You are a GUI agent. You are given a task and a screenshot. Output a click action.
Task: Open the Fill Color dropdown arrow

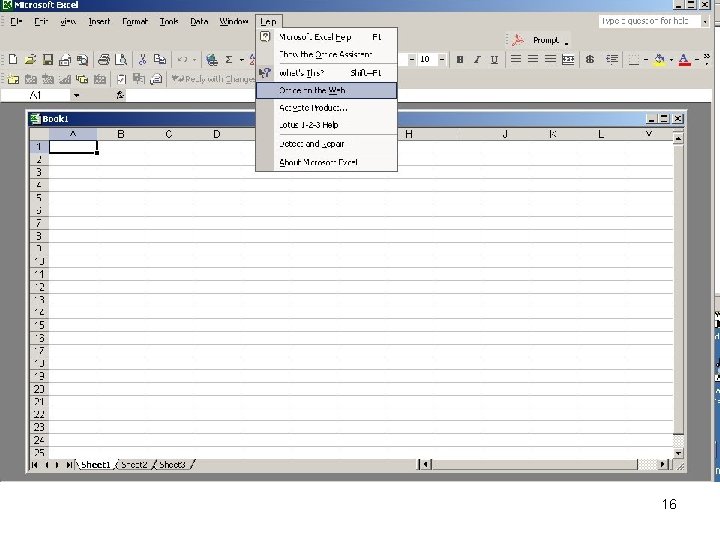click(x=671, y=60)
